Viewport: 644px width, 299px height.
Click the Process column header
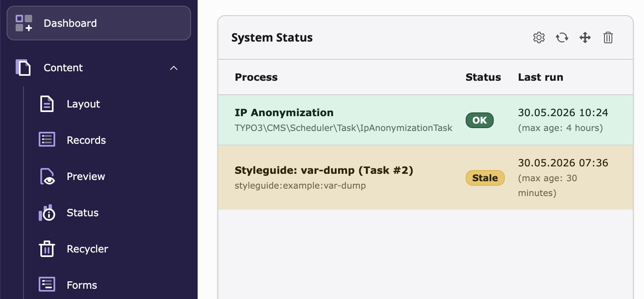click(256, 77)
